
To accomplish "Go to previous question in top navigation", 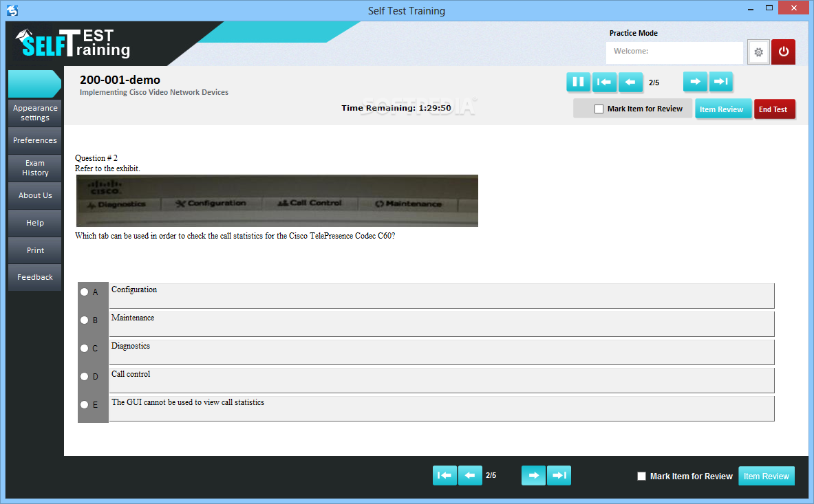I will click(x=630, y=82).
